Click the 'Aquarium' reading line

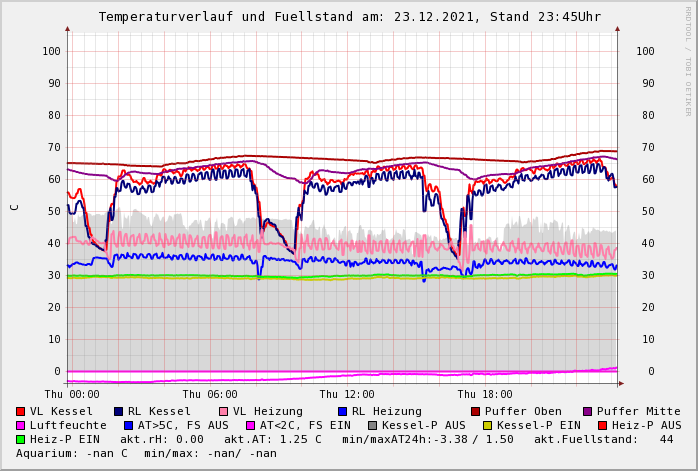click(x=146, y=453)
